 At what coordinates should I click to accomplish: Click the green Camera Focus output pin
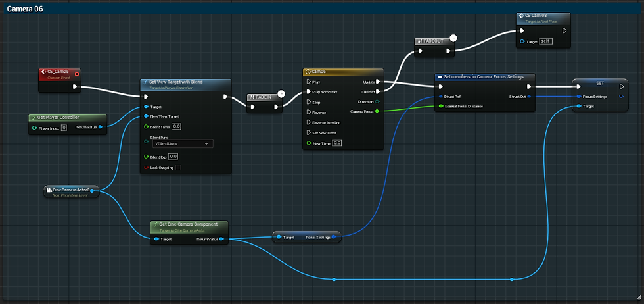coord(377,111)
